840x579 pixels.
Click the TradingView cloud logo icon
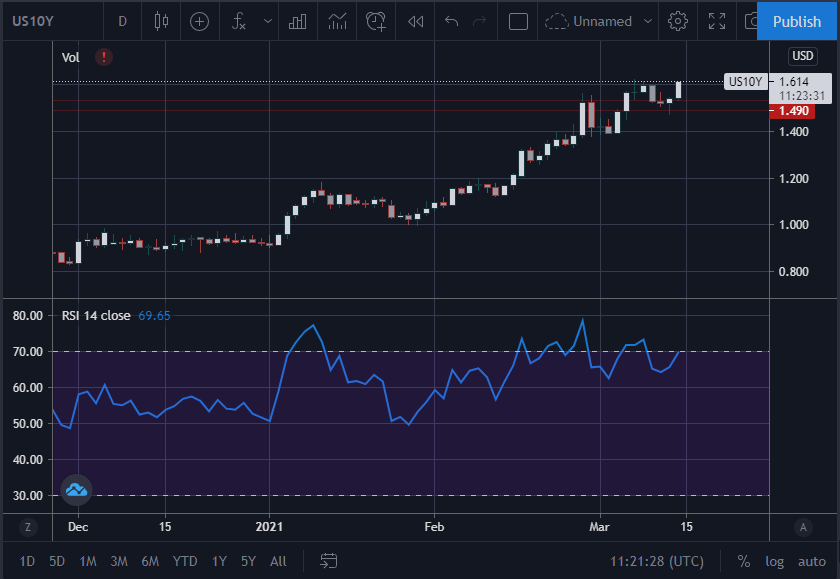click(x=76, y=490)
